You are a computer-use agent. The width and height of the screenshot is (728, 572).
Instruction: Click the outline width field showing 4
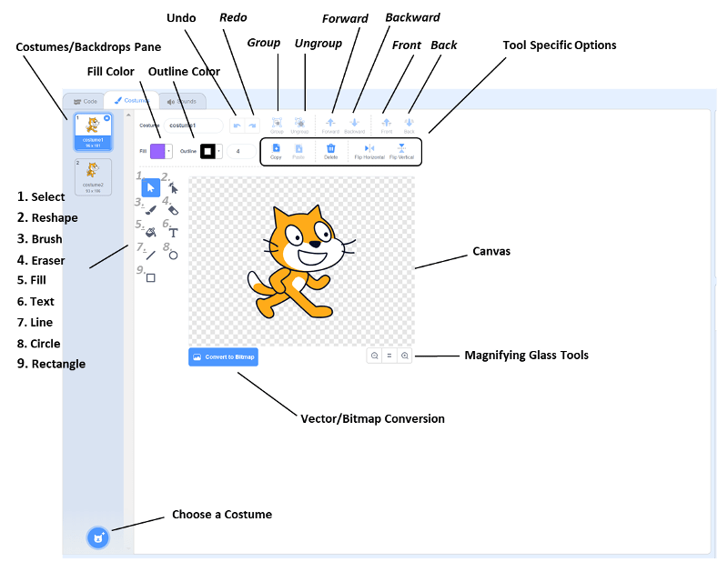click(241, 151)
